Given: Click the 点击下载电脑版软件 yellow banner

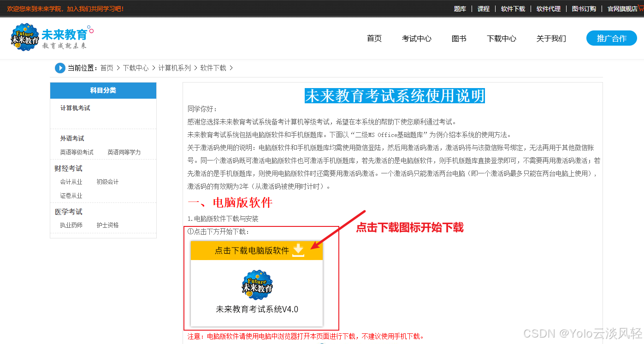Looking at the screenshot, I should [x=257, y=250].
